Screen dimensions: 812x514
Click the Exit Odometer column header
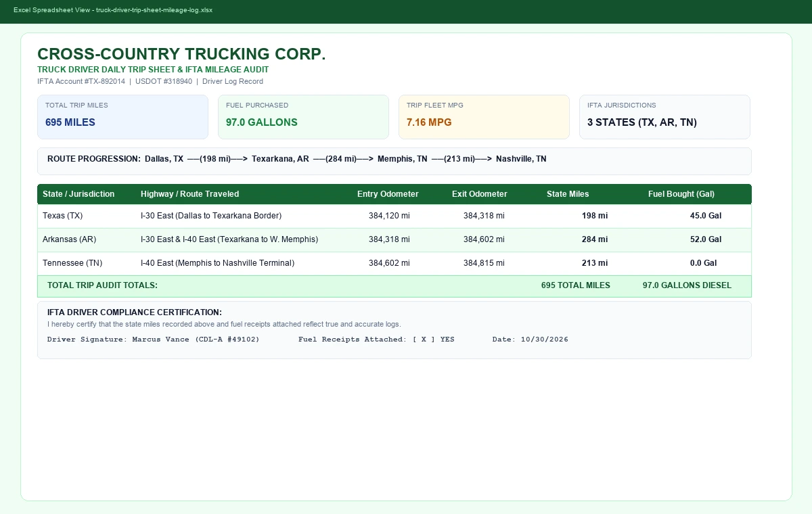(480, 194)
